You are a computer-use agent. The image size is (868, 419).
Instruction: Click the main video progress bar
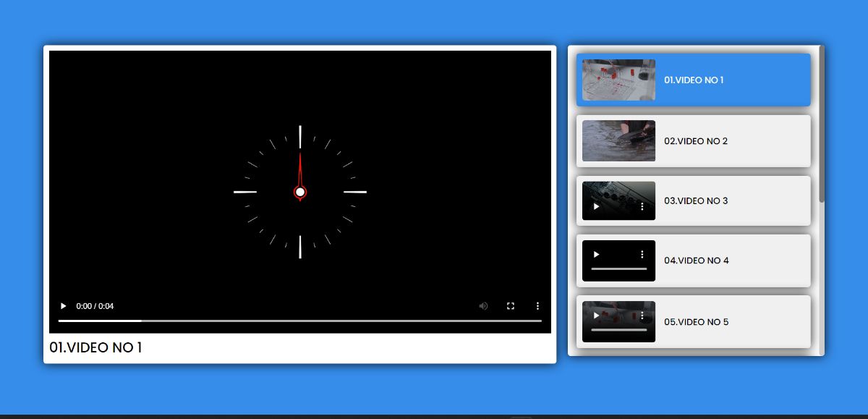(300, 321)
